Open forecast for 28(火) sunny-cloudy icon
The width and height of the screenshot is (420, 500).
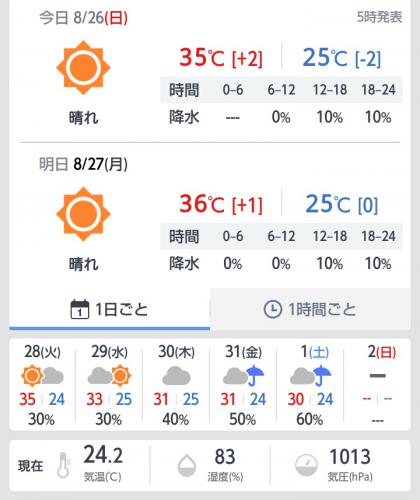[42, 376]
